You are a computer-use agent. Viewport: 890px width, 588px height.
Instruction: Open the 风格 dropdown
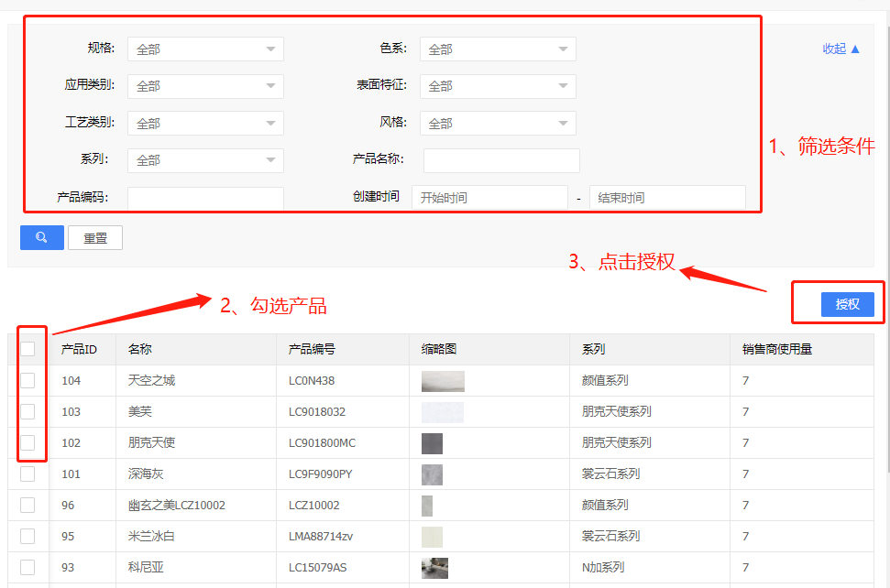point(498,123)
